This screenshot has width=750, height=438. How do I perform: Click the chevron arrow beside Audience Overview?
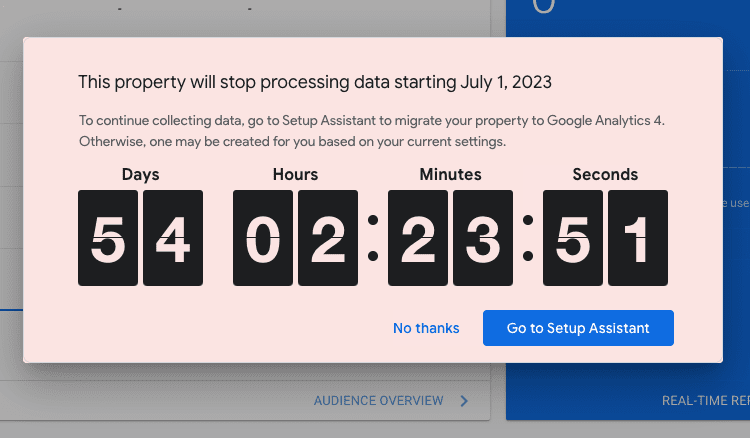[464, 401]
